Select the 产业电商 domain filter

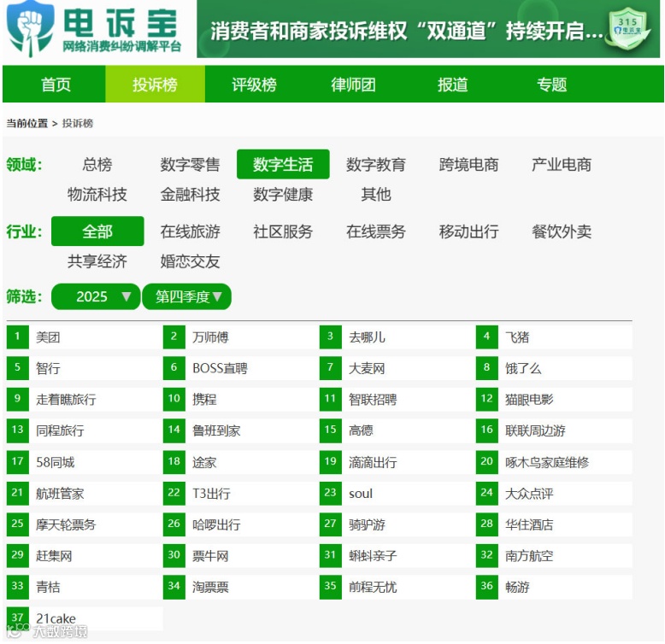[x=562, y=164]
